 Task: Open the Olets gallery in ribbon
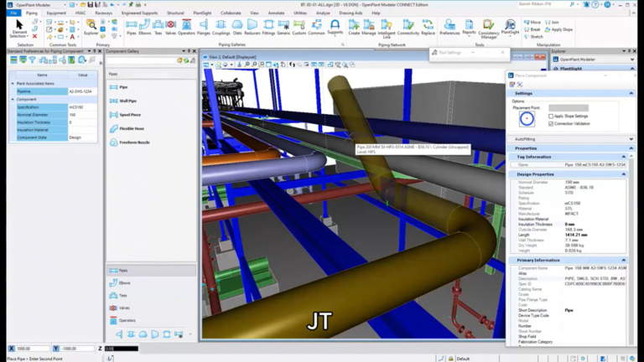tap(237, 28)
